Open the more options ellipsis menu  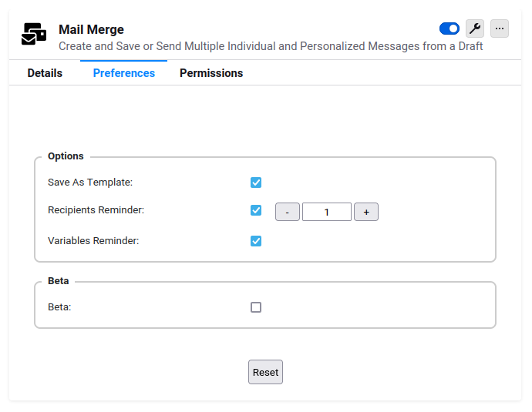(x=500, y=28)
